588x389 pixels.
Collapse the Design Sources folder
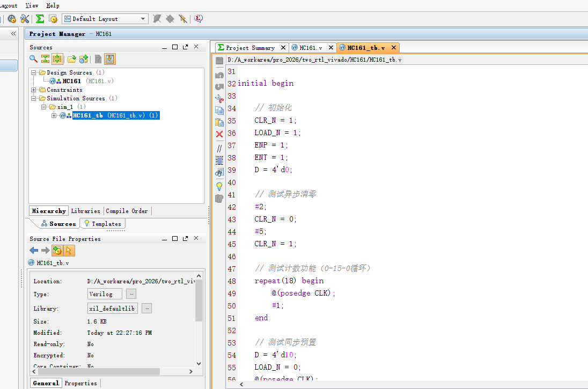tap(33, 73)
